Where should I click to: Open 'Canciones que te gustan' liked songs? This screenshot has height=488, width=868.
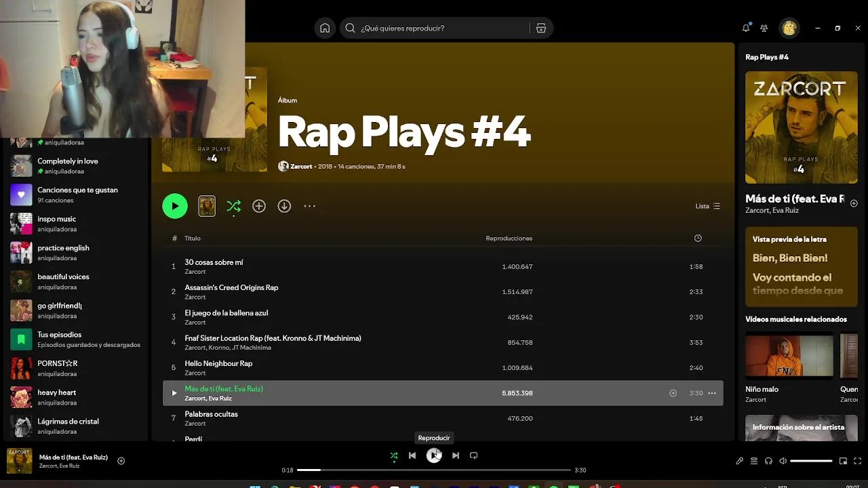click(75, 195)
